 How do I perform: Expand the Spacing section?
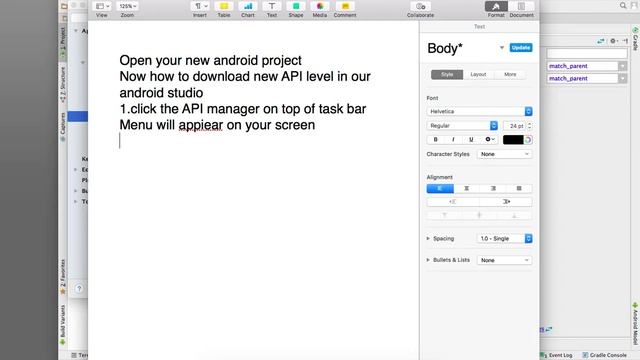(x=428, y=238)
